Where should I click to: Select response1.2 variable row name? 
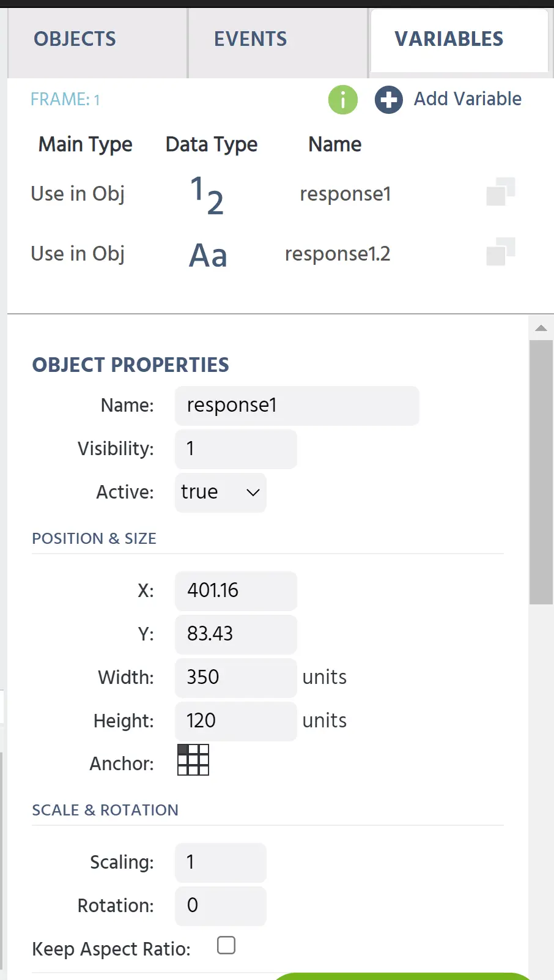(x=338, y=254)
